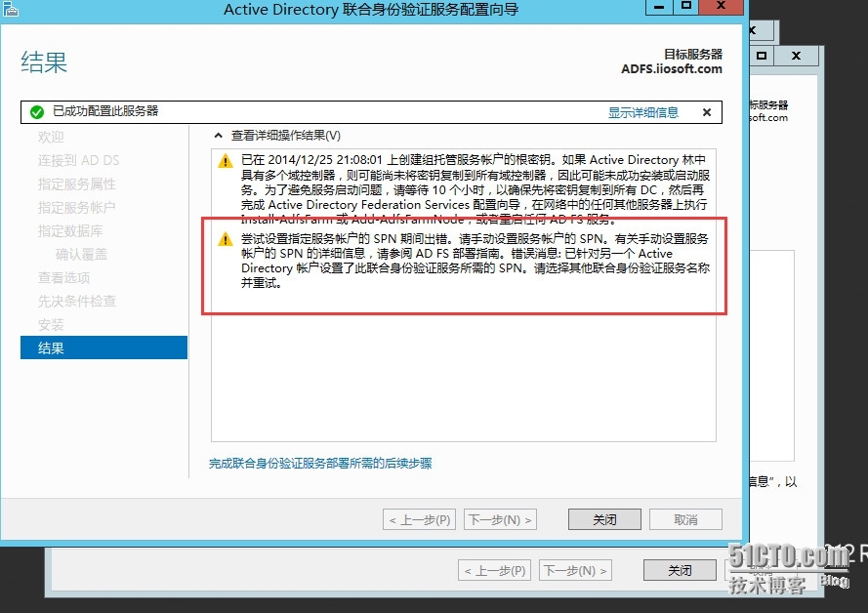Click the root key warning message text

tap(475, 189)
